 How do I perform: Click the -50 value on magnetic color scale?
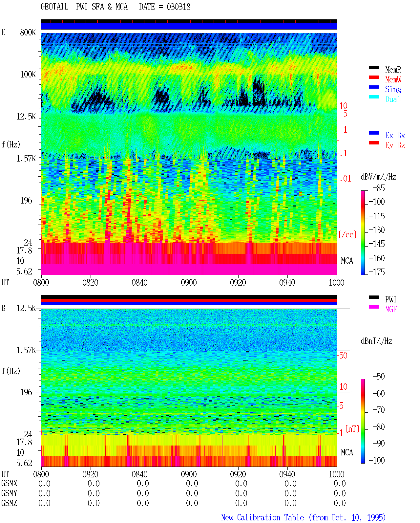click(x=379, y=377)
